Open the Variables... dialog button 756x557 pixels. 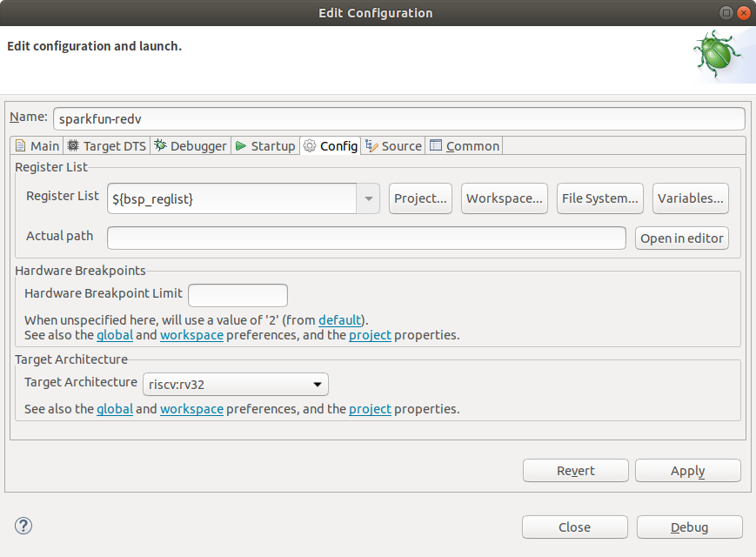(x=690, y=198)
